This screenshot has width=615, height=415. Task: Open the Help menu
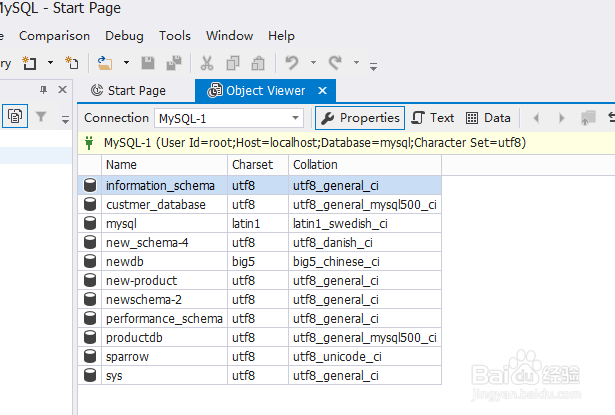(x=281, y=36)
